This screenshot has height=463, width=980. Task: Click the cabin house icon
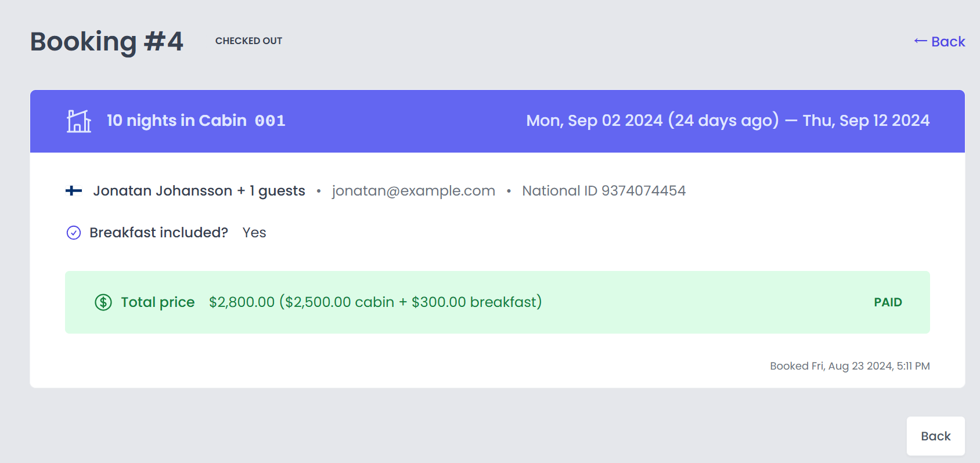tap(79, 121)
